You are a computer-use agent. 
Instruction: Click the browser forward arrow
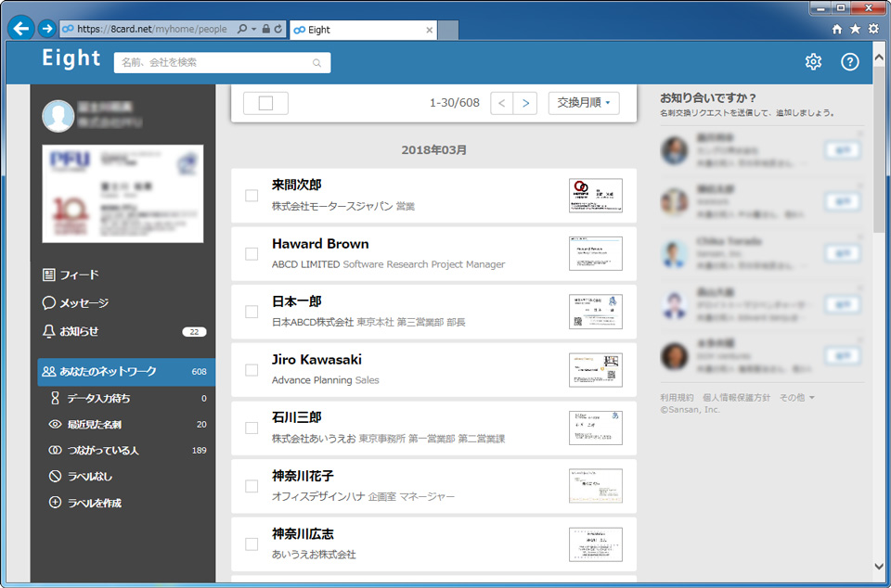pyautogui.click(x=46, y=29)
